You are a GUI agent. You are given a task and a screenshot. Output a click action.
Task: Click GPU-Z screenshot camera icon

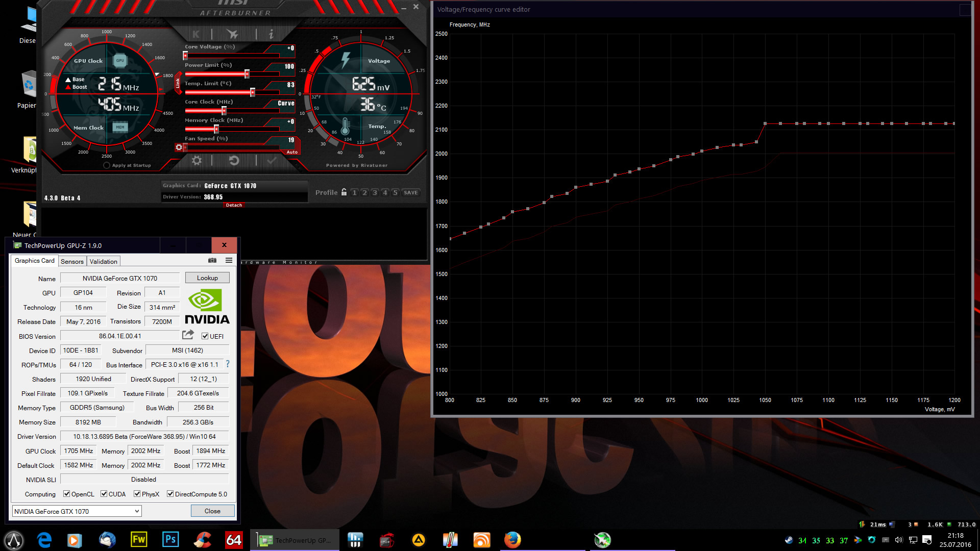click(x=212, y=261)
